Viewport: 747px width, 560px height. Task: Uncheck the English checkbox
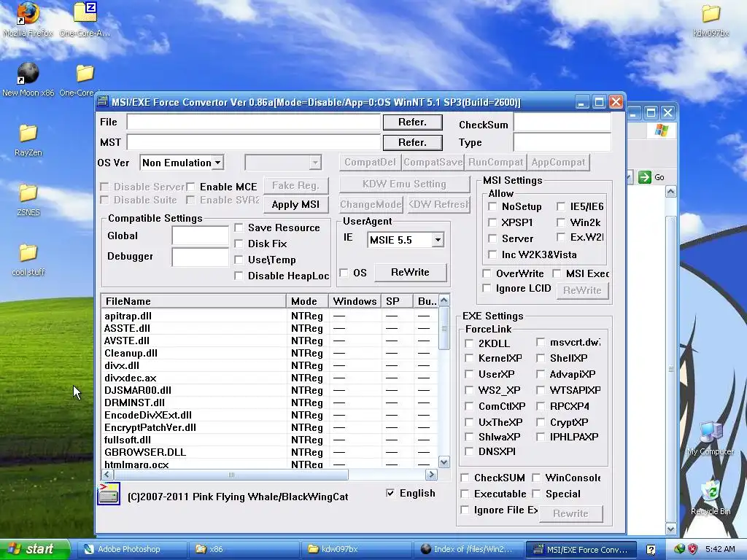(x=390, y=493)
